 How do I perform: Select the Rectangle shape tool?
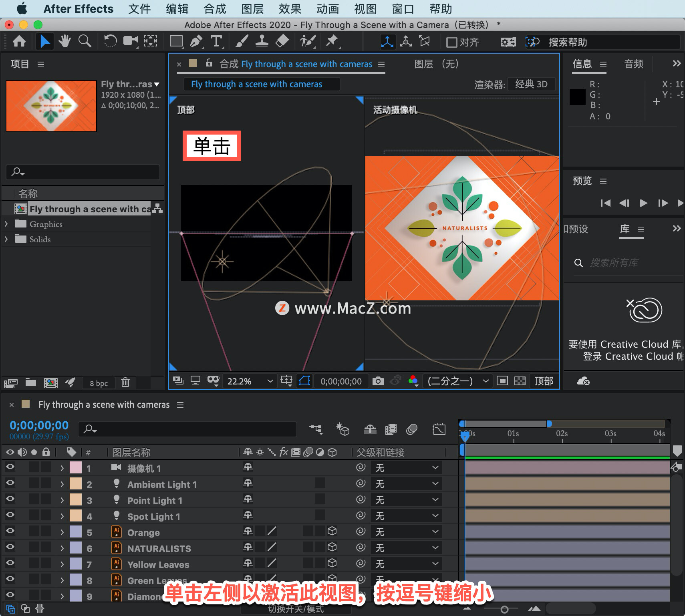[177, 41]
